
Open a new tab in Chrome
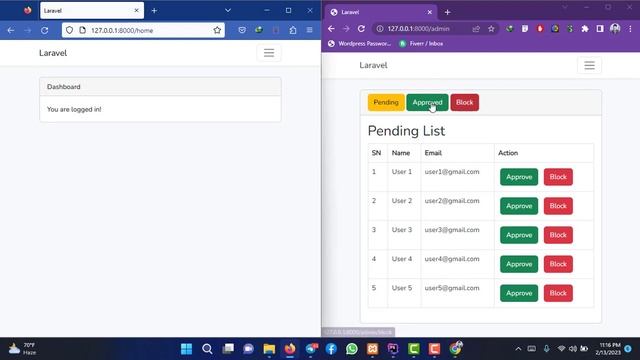447,12
